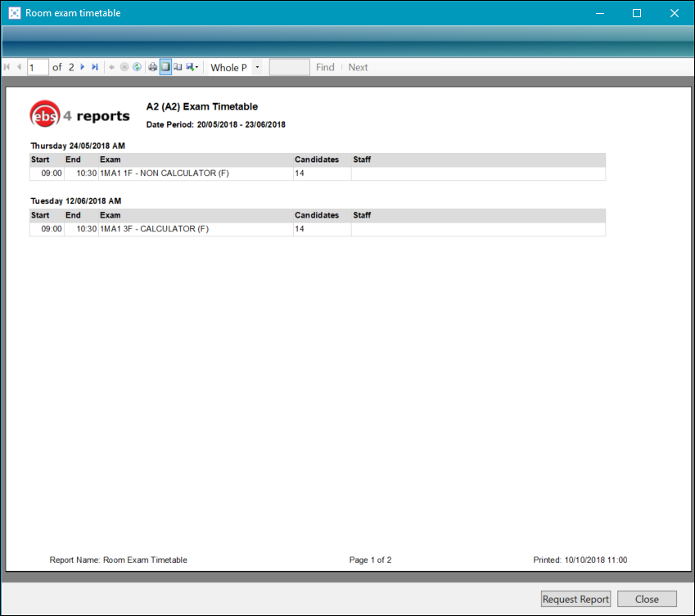Click the back to parent report arrow

point(112,67)
